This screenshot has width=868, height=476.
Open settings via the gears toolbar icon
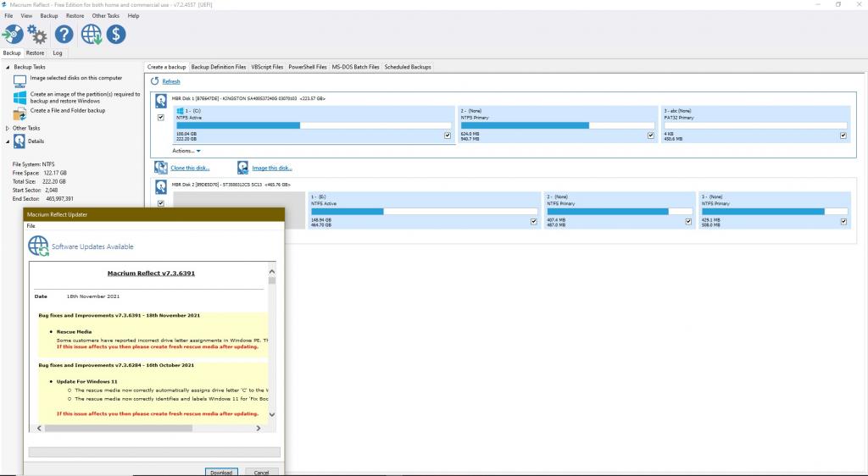pos(37,34)
